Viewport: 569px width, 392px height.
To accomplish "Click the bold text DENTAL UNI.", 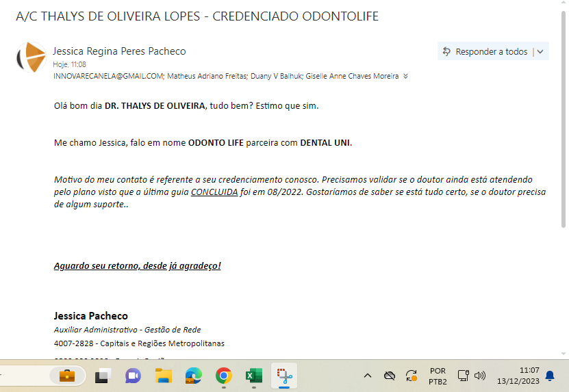I will pos(326,143).
